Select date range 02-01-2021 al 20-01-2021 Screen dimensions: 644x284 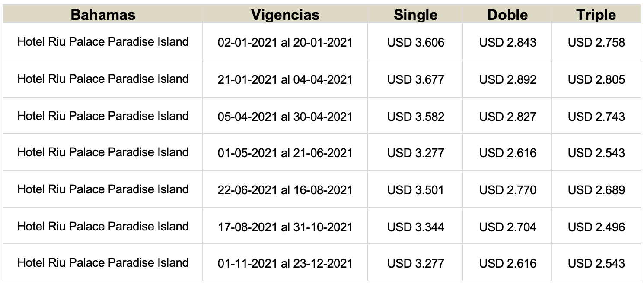tap(285, 42)
